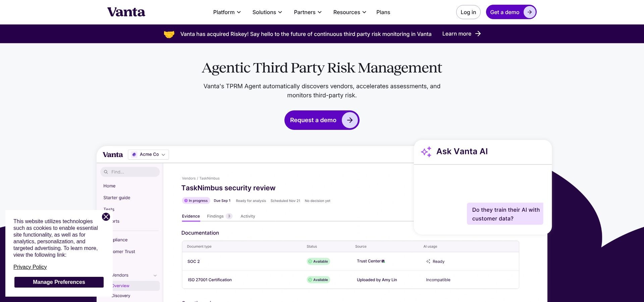Close the cookie notice with the X icon
This screenshot has height=302, width=644.
click(106, 217)
